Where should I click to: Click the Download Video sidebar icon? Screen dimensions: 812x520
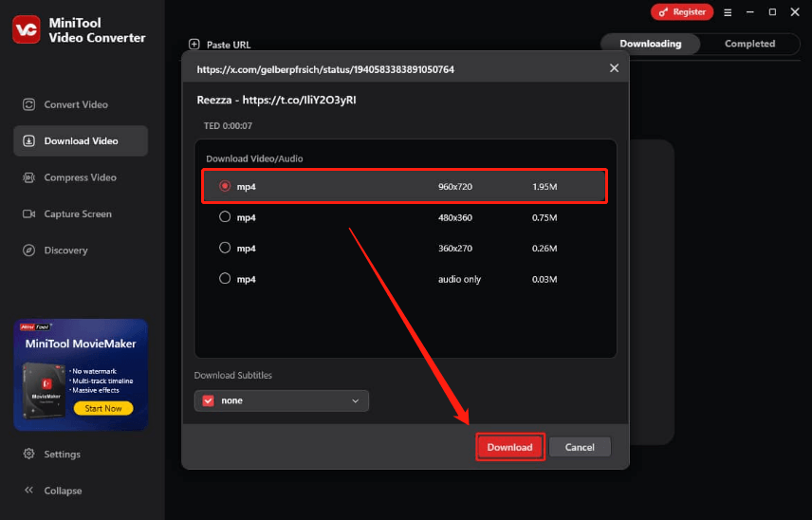click(x=29, y=140)
